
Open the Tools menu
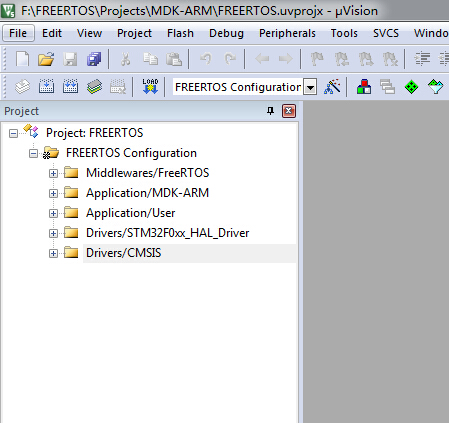coord(344,33)
